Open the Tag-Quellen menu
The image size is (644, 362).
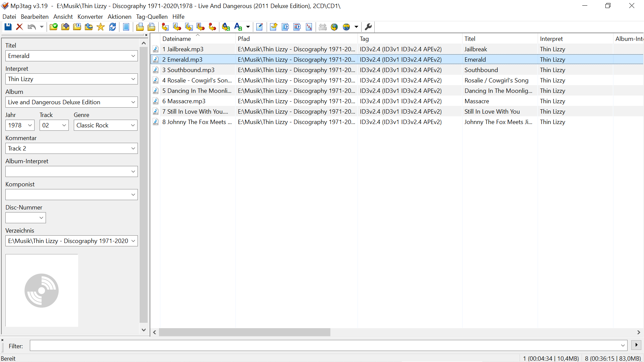pos(152,17)
